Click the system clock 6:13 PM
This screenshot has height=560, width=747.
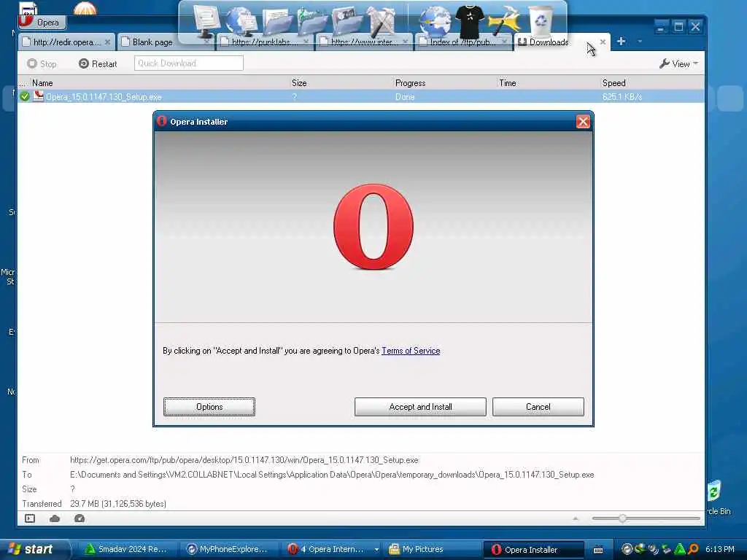[720, 549]
